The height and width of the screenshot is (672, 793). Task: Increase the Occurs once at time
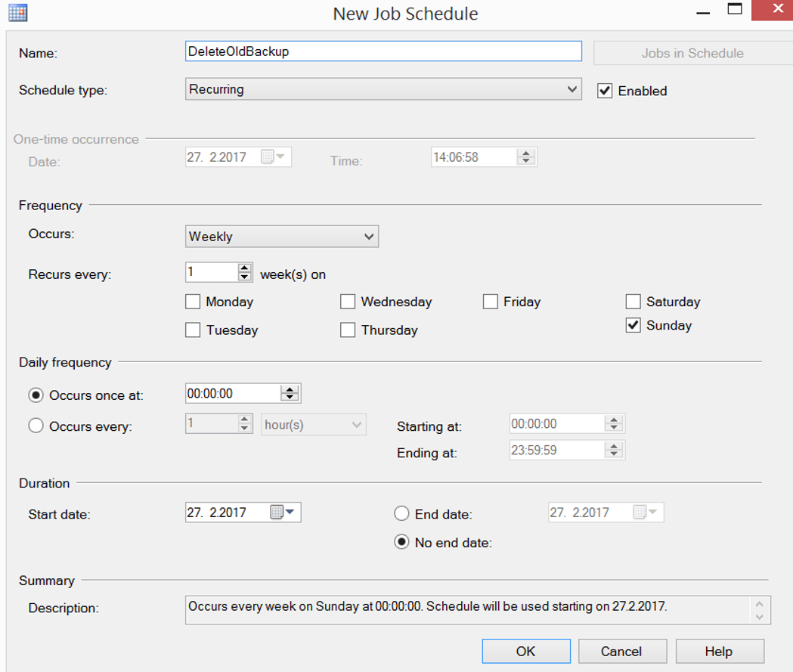tap(290, 389)
